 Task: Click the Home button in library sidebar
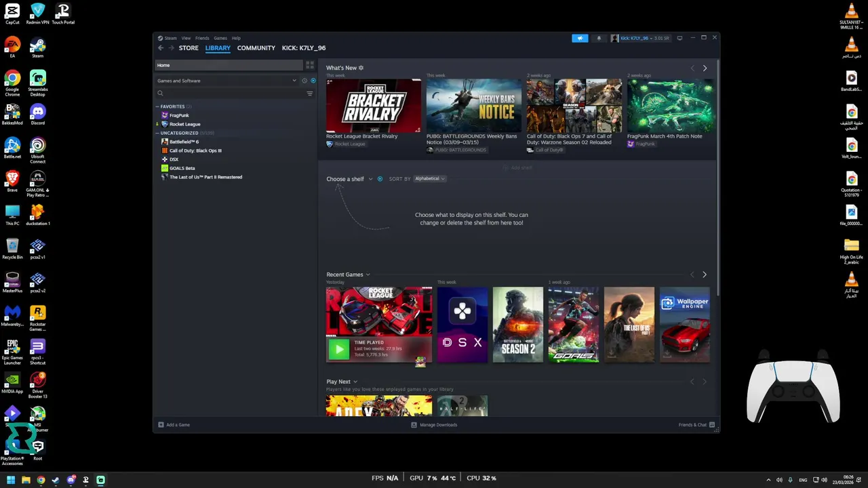[x=229, y=65]
